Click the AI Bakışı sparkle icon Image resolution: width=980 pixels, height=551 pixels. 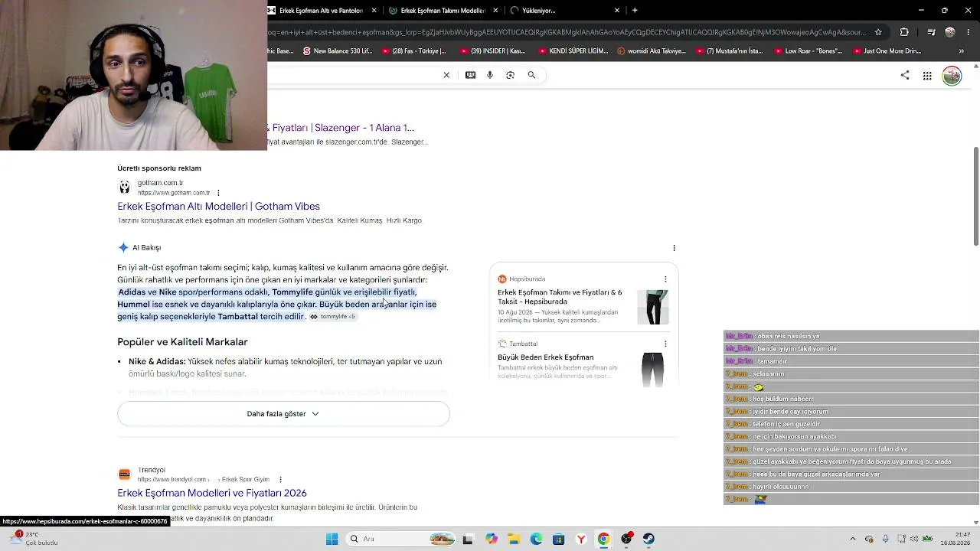click(123, 247)
